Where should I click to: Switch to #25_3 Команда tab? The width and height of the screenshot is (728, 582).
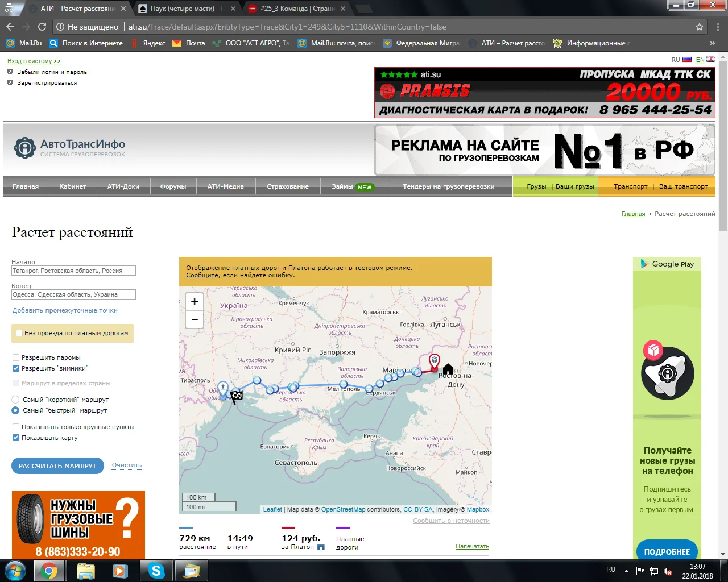click(x=296, y=9)
